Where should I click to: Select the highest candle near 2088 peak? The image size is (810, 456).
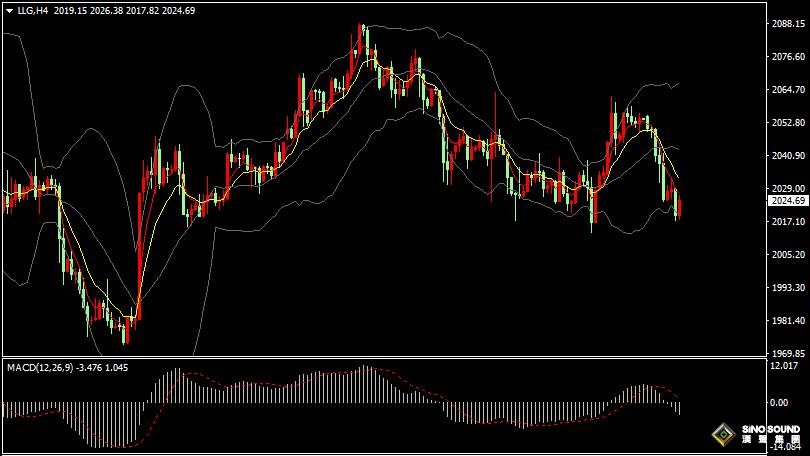(x=362, y=40)
